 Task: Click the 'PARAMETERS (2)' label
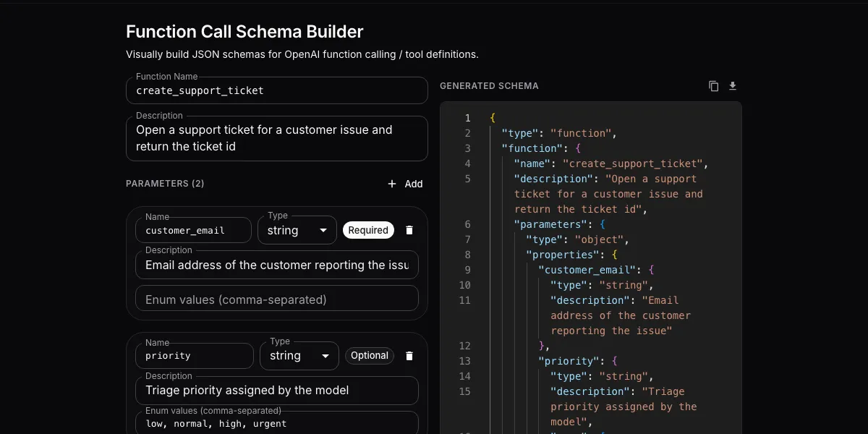pos(165,184)
